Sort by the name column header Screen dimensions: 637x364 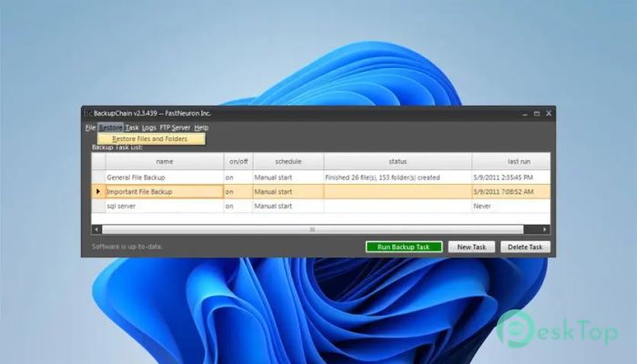tap(165, 161)
